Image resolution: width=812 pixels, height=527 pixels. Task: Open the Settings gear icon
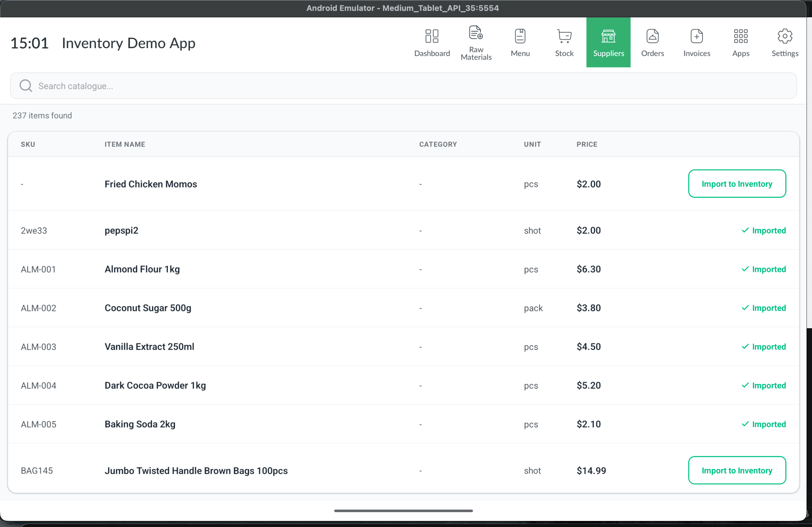point(785,36)
